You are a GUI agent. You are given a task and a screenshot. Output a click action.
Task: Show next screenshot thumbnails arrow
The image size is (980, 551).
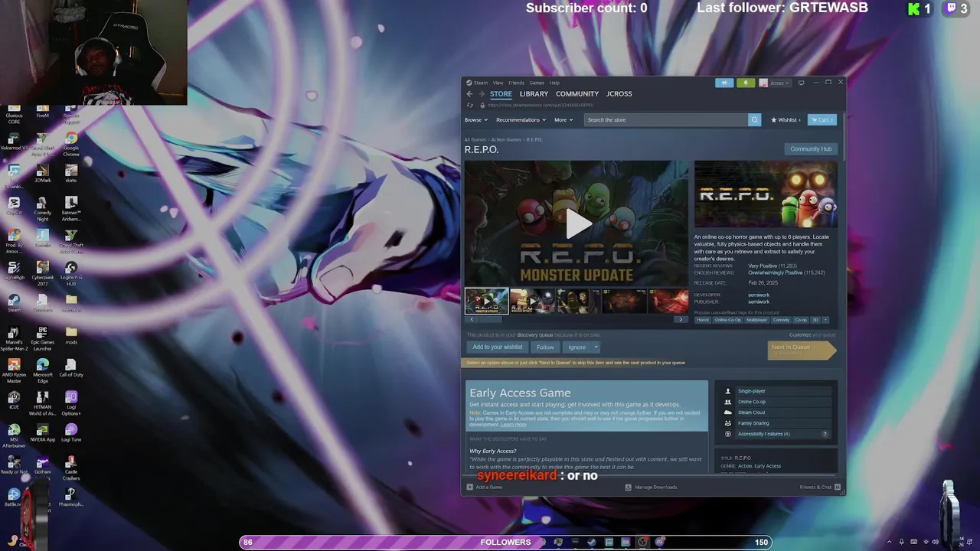[681, 320]
